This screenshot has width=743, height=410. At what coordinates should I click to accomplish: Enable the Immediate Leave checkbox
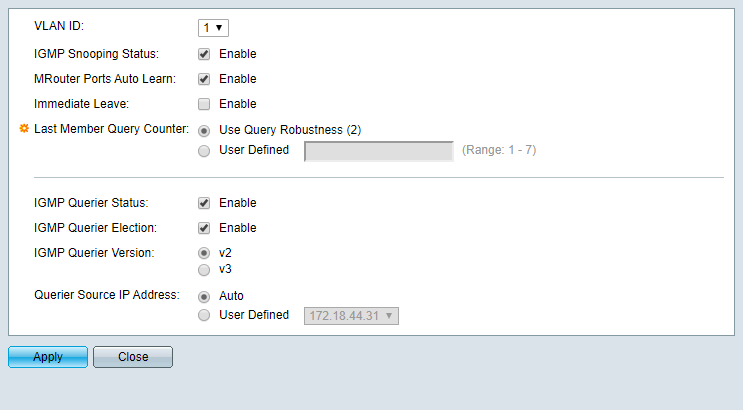click(204, 104)
